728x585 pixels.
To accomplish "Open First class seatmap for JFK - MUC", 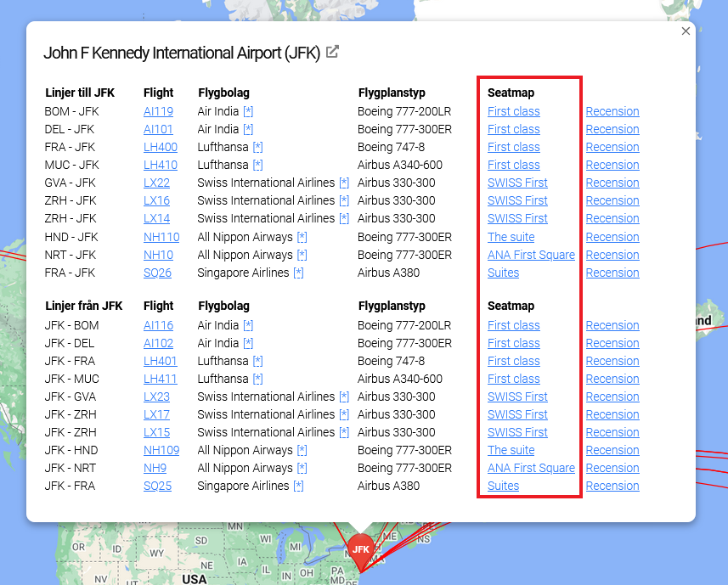I will (513, 379).
